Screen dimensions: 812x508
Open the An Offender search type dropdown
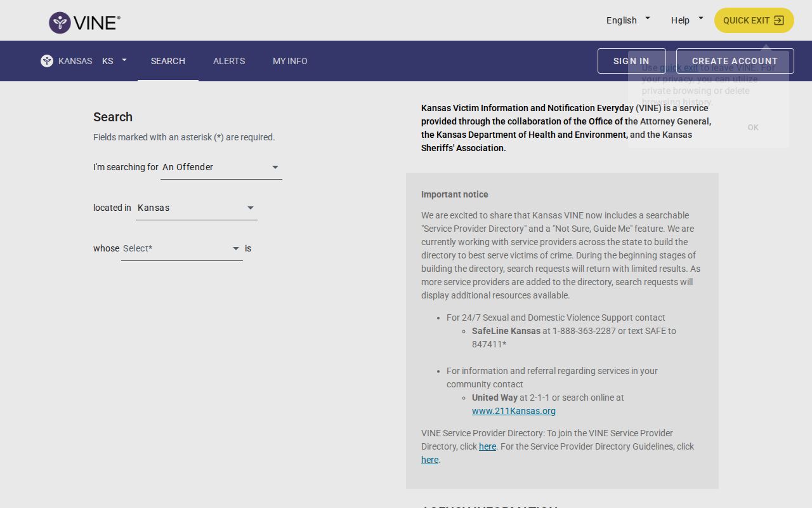[221, 167]
